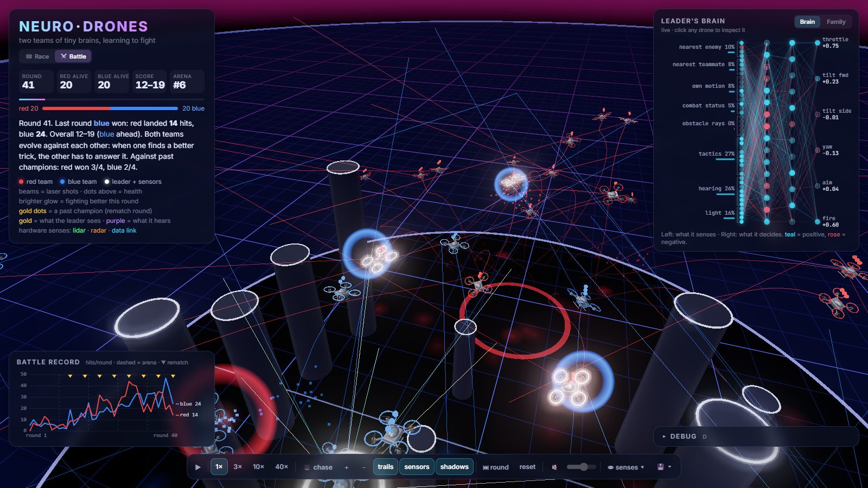868x488 pixels.
Task: Click the 'light 16%' input label
Action: (x=720, y=213)
